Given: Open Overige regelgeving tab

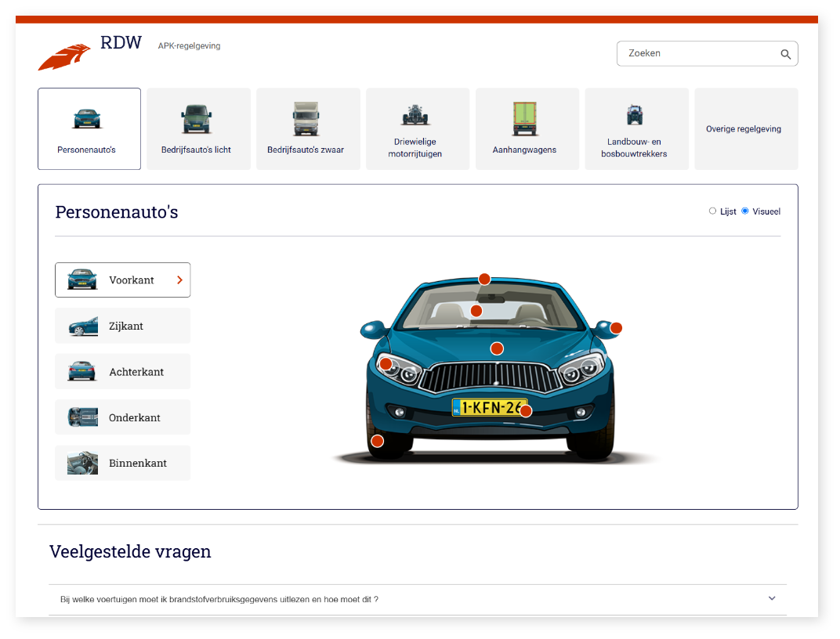Looking at the screenshot, I should click(746, 129).
